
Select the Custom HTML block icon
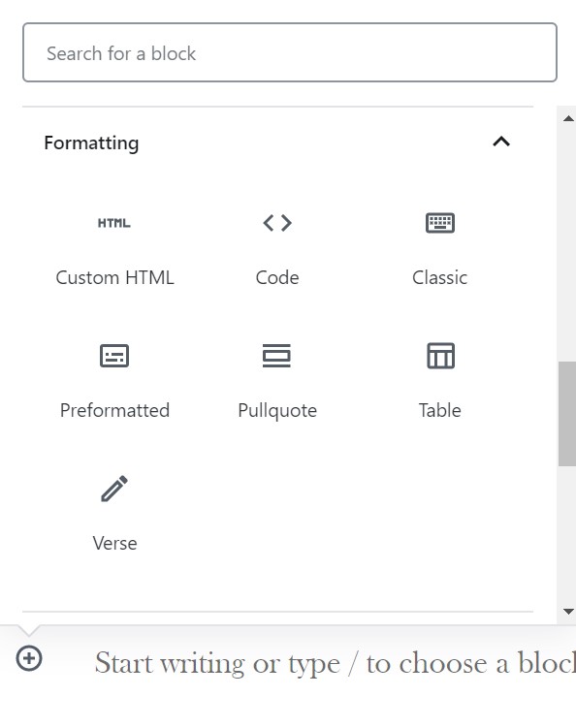click(114, 223)
